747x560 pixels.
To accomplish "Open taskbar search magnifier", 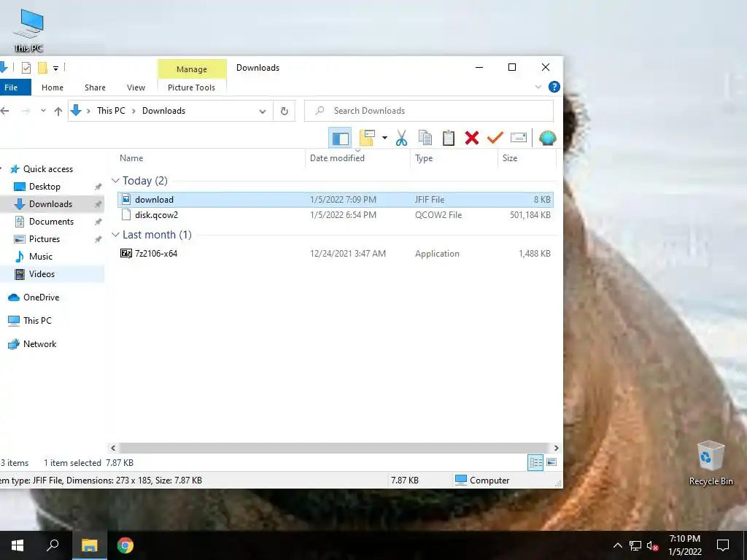I will (x=53, y=545).
